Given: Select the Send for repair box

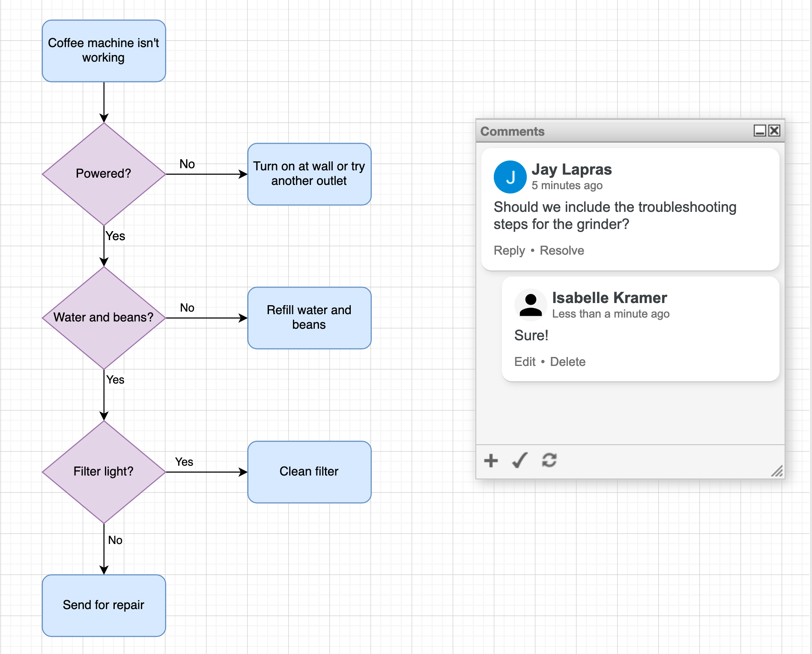Looking at the screenshot, I should (x=104, y=605).
